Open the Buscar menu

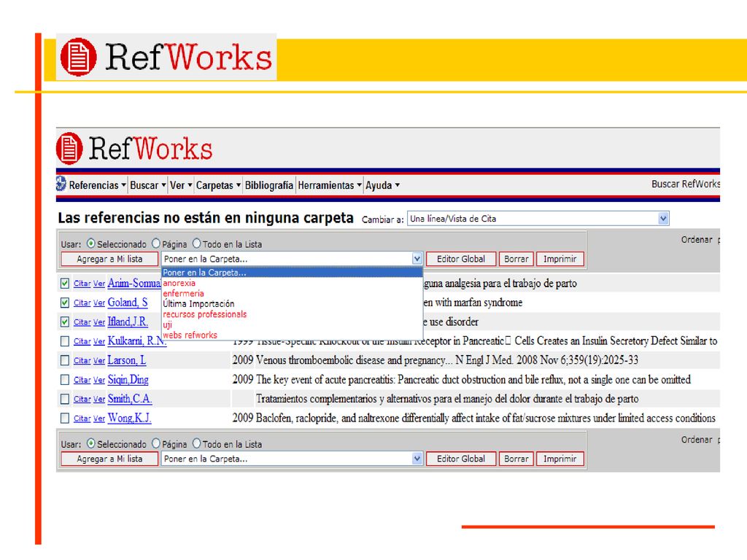(x=147, y=185)
